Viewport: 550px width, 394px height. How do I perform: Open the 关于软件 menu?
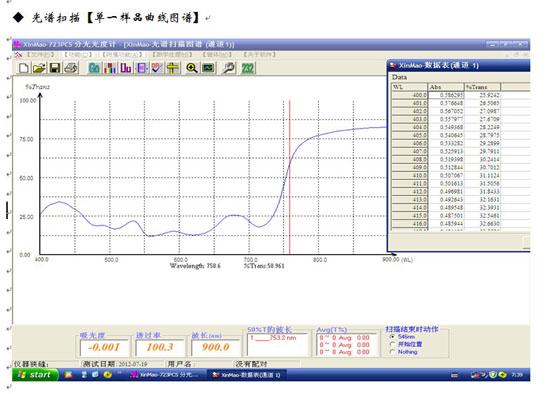pos(259,54)
